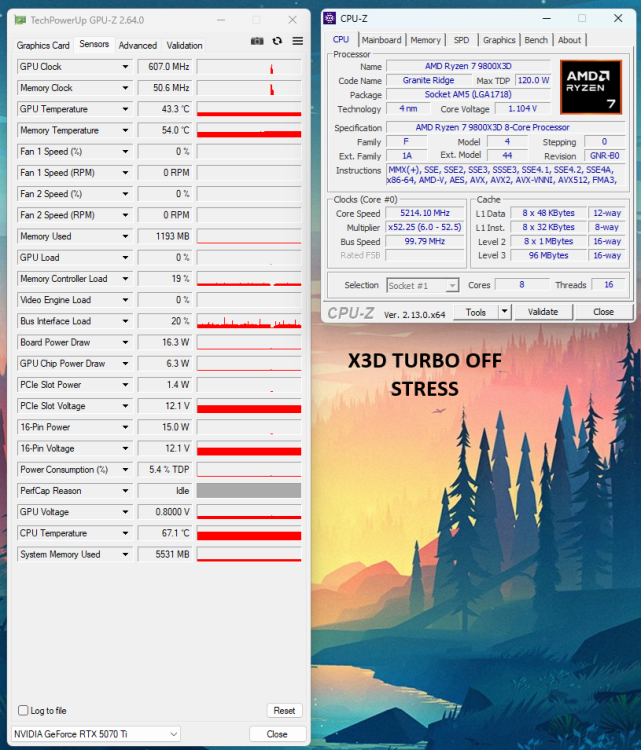Click the Close button in GPU-Z
Viewport: 641px width, 750px height.
(277, 734)
